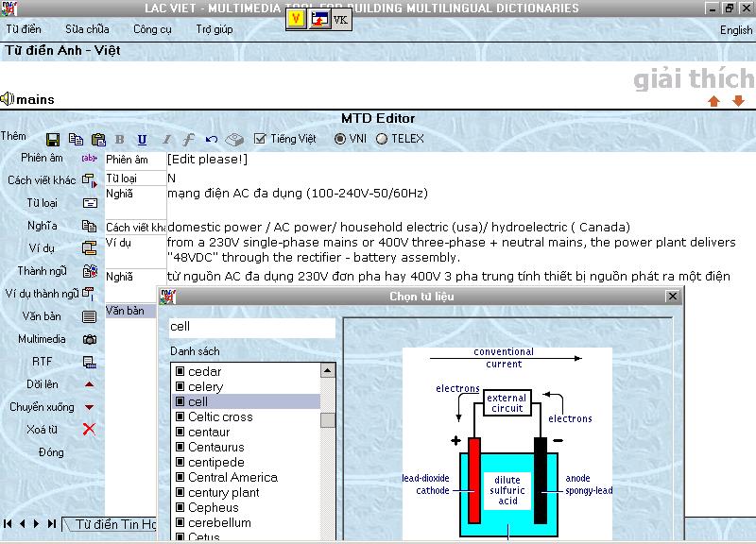Image resolution: width=756 pixels, height=544 pixels.
Task: Go to previous record navigation arrow
Action: click(22, 523)
